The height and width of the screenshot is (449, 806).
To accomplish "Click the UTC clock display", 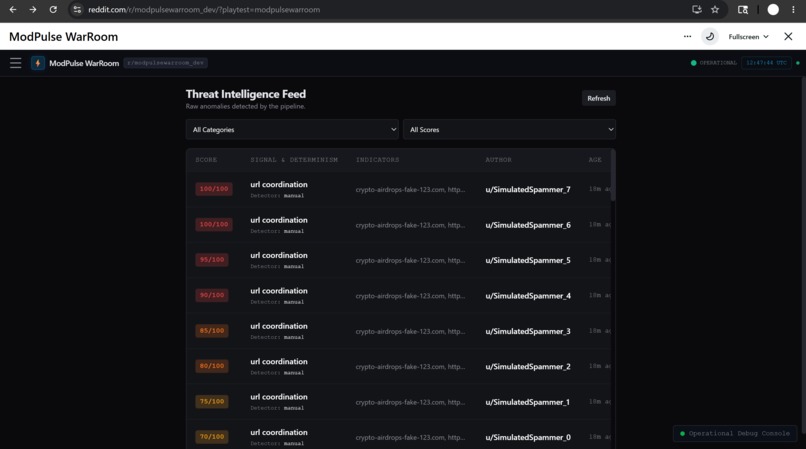I will 766,63.
